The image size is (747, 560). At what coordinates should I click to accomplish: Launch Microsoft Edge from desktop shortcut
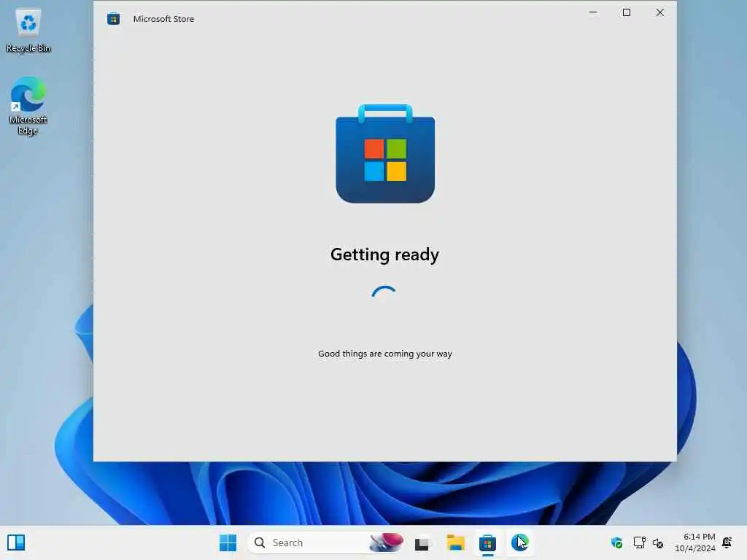click(28, 106)
